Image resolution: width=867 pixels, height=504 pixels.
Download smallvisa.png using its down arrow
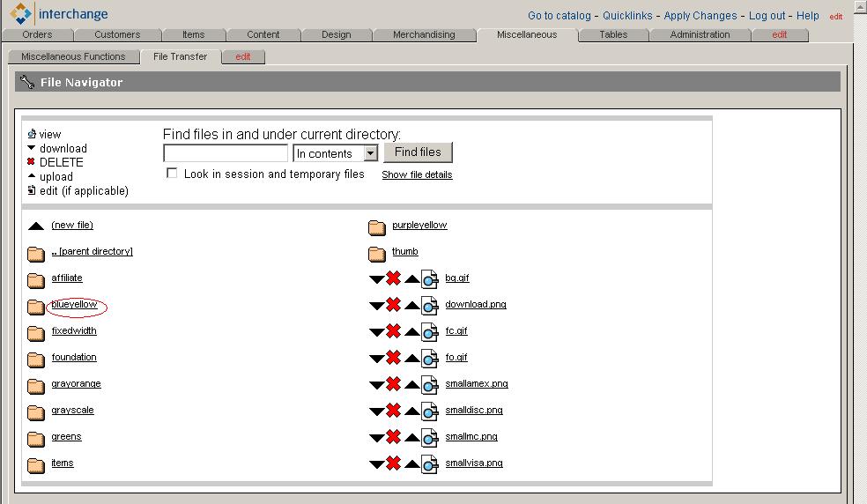tap(376, 465)
